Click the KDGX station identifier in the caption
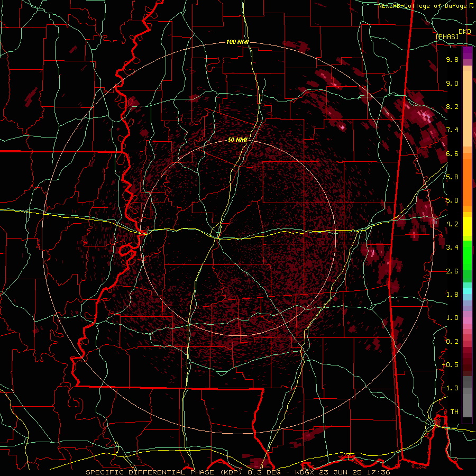This screenshot has height=476, width=476. 305,472
